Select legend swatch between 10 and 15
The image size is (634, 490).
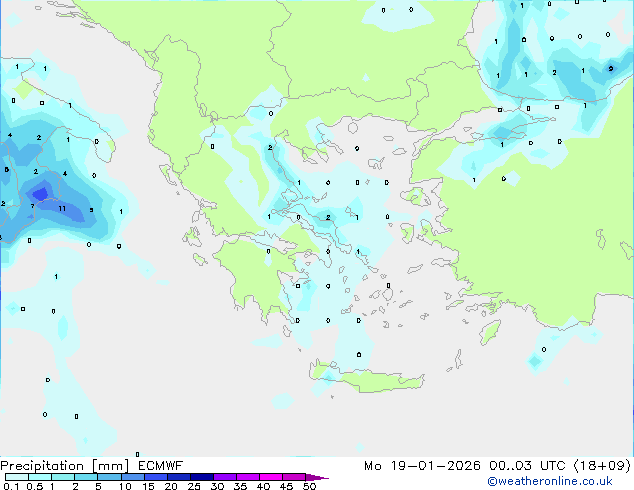(132, 477)
